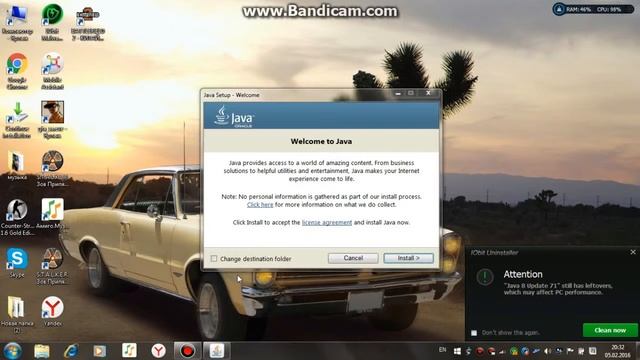Click the RAM and CPU monitor widget
Viewport: 640px width, 360px height.
tap(593, 9)
